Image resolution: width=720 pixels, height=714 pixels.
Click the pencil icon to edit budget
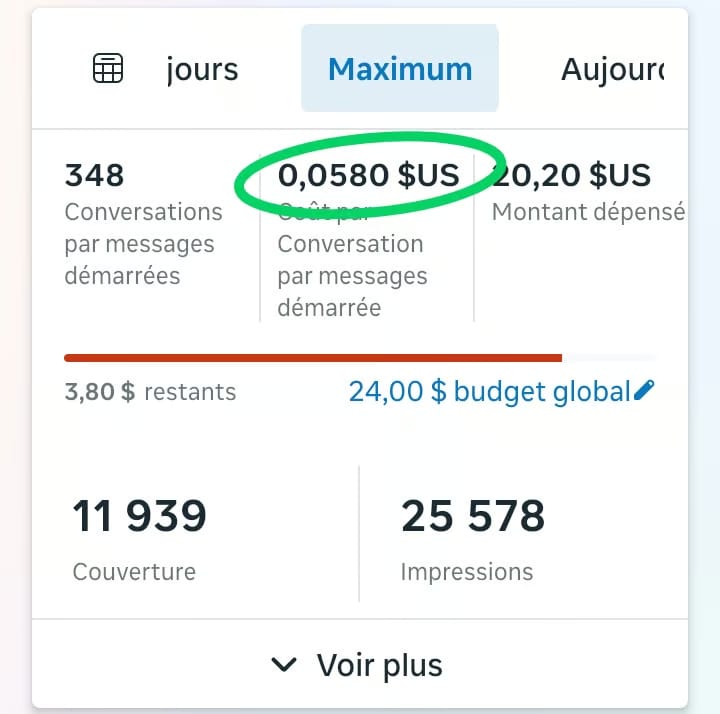[644, 390]
